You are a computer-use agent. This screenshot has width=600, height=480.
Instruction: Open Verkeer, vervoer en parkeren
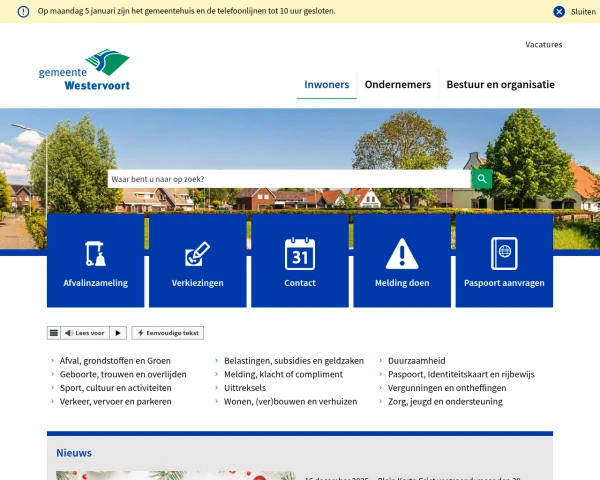coord(116,402)
